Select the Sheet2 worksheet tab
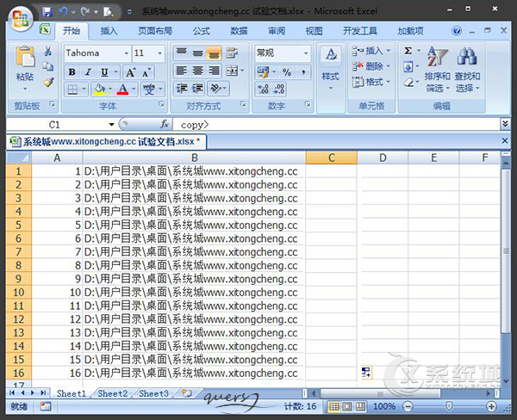 (x=112, y=393)
